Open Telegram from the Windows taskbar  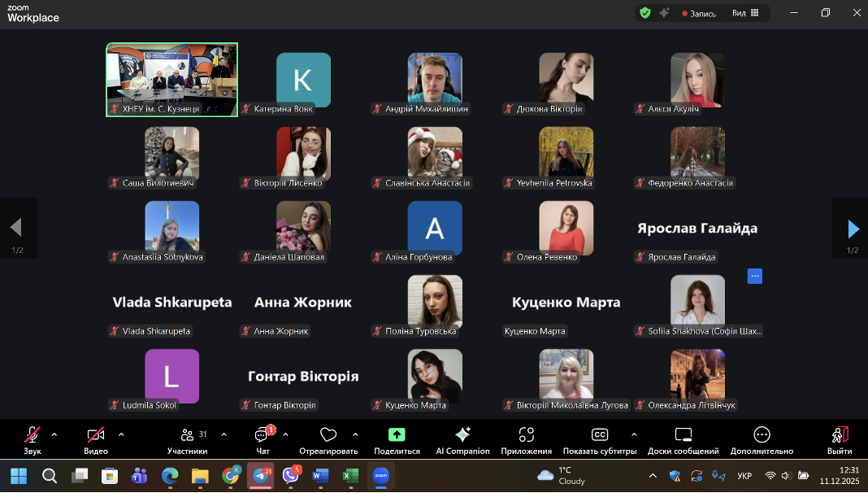click(260, 476)
